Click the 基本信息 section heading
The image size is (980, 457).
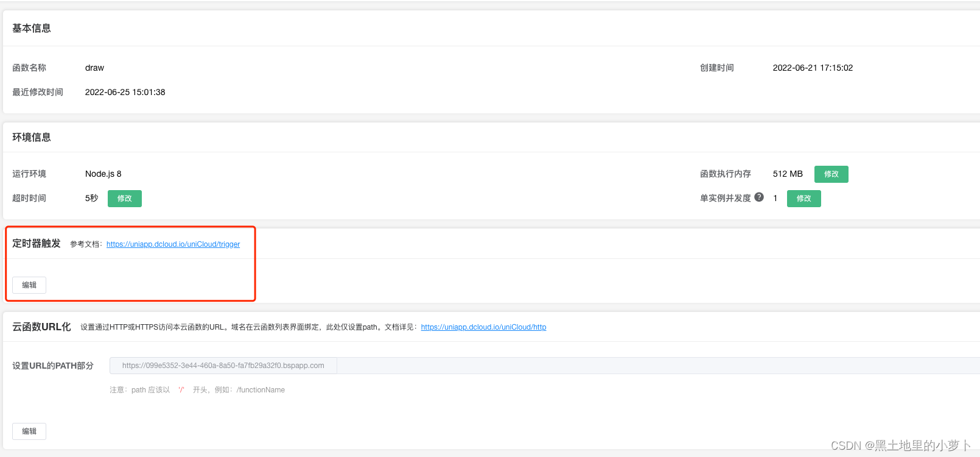pyautogui.click(x=32, y=28)
